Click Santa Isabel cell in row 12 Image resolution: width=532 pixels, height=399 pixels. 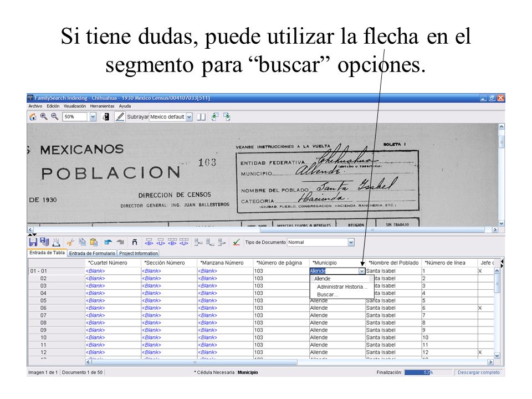point(393,352)
